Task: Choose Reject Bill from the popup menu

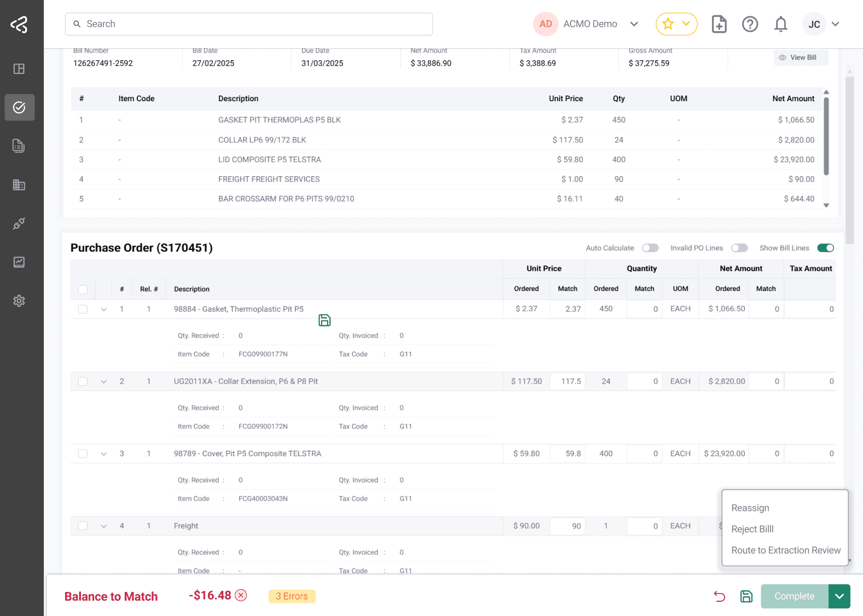Action: (753, 529)
